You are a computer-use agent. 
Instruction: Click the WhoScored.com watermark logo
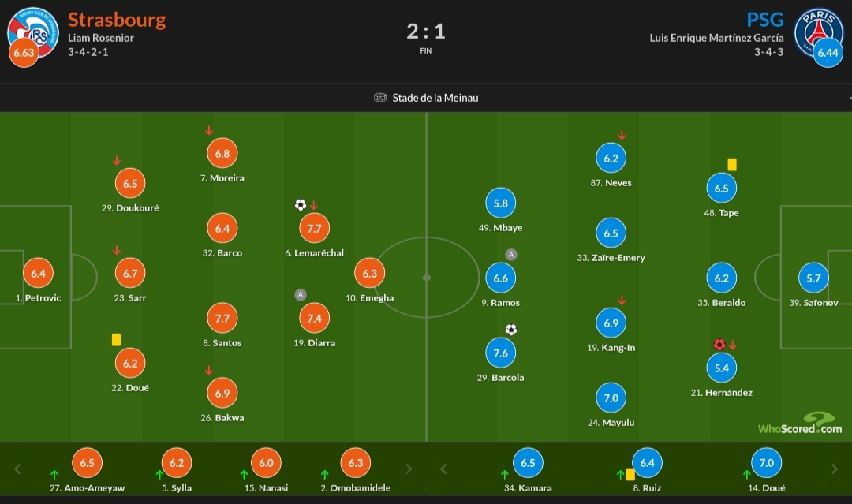point(800,424)
